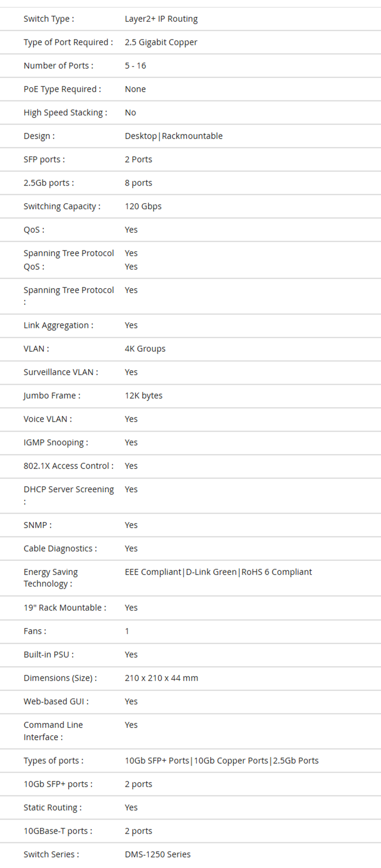Image resolution: width=381 pixels, height=868 pixels.
Task: Select the Surveillance VLAN label
Action: 61,372
